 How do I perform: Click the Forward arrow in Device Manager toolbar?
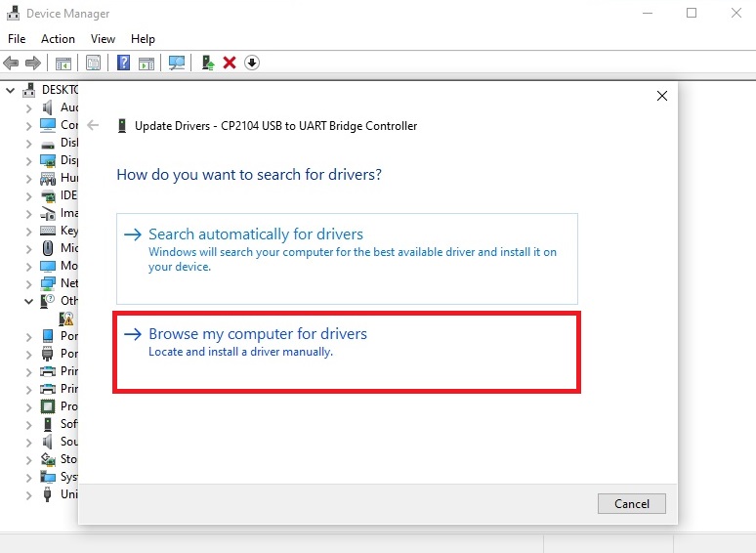(x=33, y=63)
